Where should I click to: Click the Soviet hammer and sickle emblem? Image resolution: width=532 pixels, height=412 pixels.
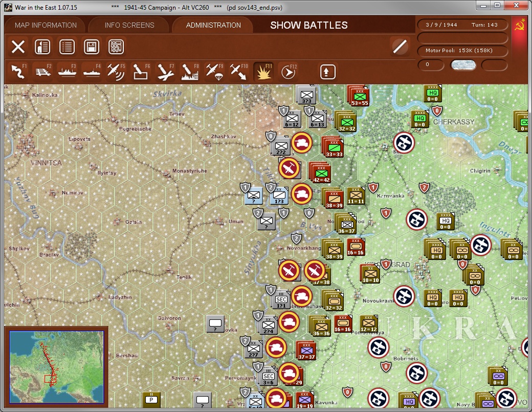point(519,26)
